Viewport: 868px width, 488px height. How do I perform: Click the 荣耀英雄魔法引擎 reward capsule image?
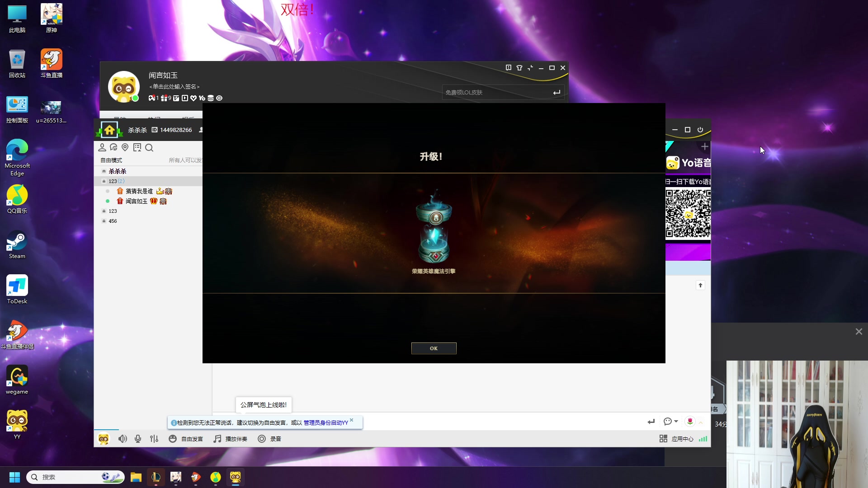point(434,226)
